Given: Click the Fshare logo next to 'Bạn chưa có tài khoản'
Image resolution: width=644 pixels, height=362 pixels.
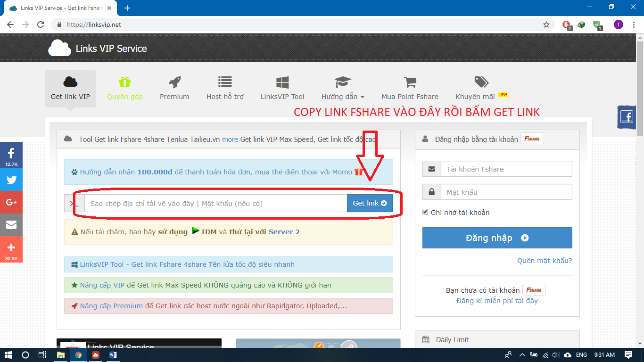Looking at the screenshot, I should coord(534,290).
